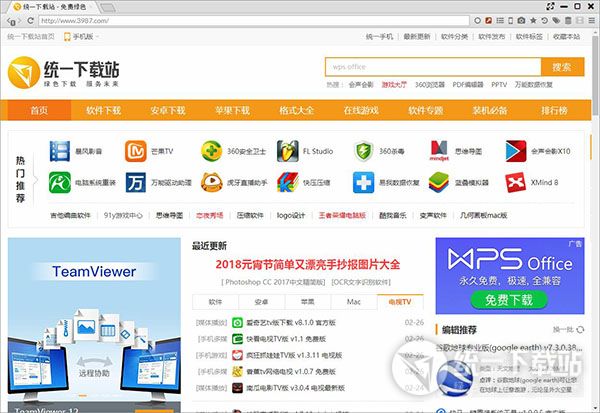Bookmark page with the star icon

coord(533,20)
